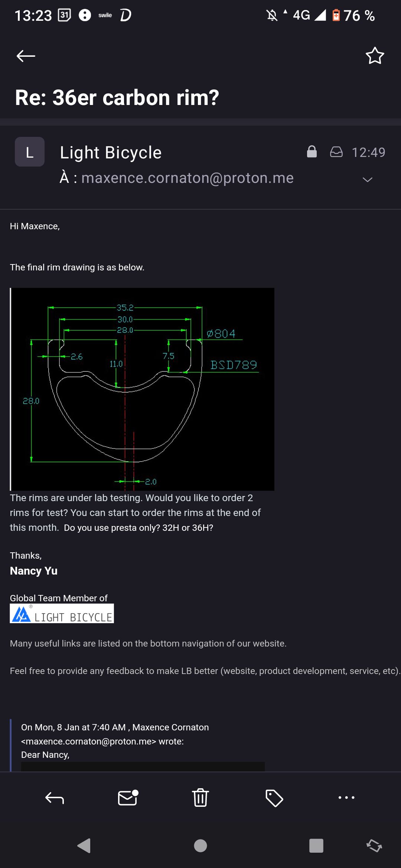The image size is (401, 868).
Task: Toggle the screen rotation button
Action: tap(374, 846)
